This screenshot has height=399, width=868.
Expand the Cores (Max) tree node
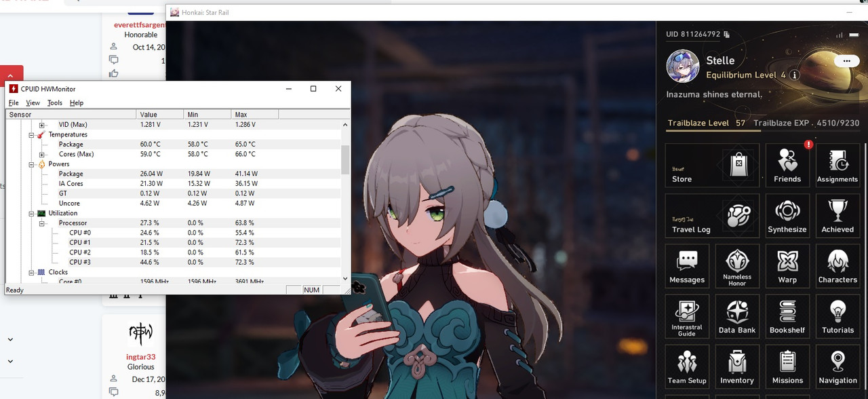41,154
